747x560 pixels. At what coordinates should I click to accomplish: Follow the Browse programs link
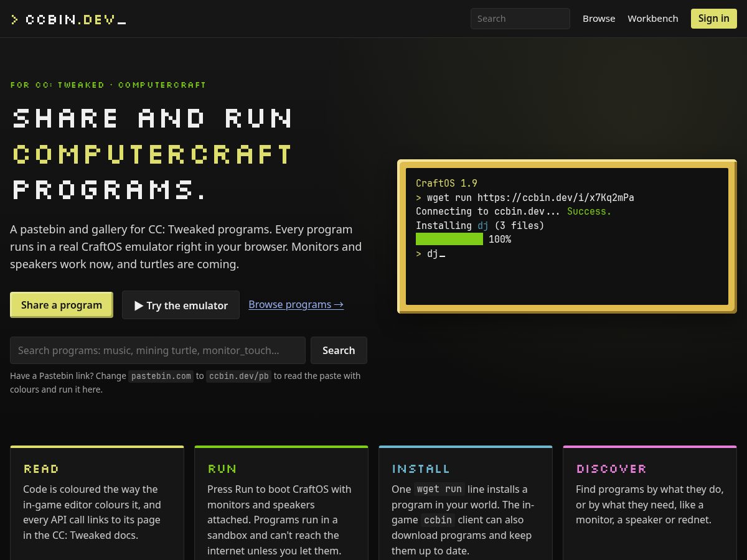(x=296, y=304)
